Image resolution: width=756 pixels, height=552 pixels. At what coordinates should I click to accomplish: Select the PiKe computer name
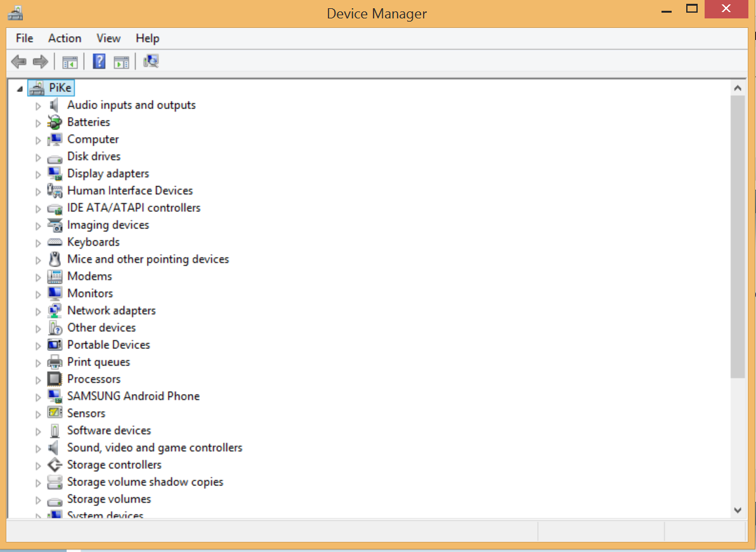coord(60,88)
